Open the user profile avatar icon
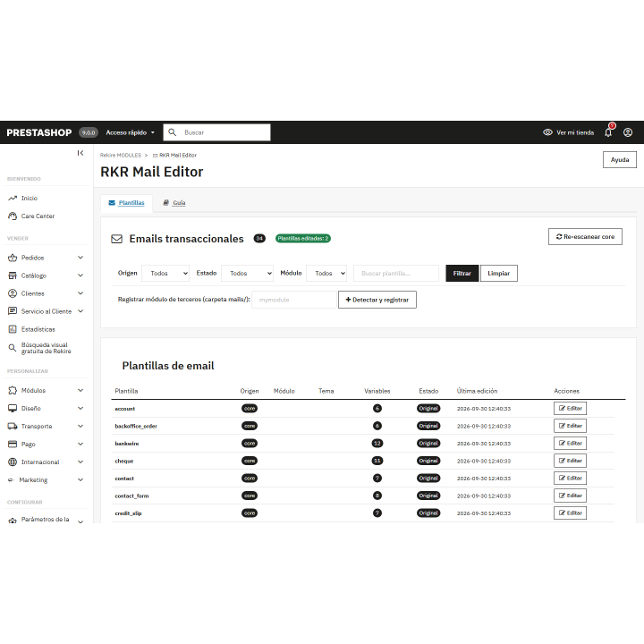Viewport: 644px width, 644px height. point(628,132)
